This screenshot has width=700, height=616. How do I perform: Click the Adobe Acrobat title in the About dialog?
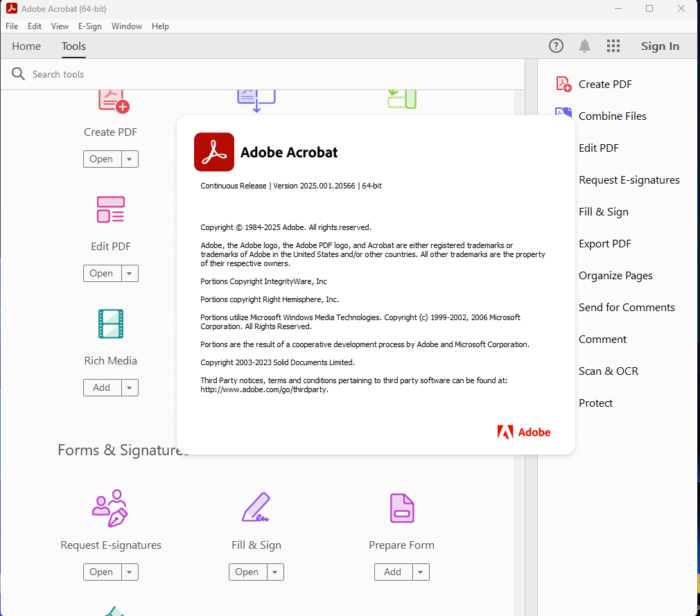[289, 152]
